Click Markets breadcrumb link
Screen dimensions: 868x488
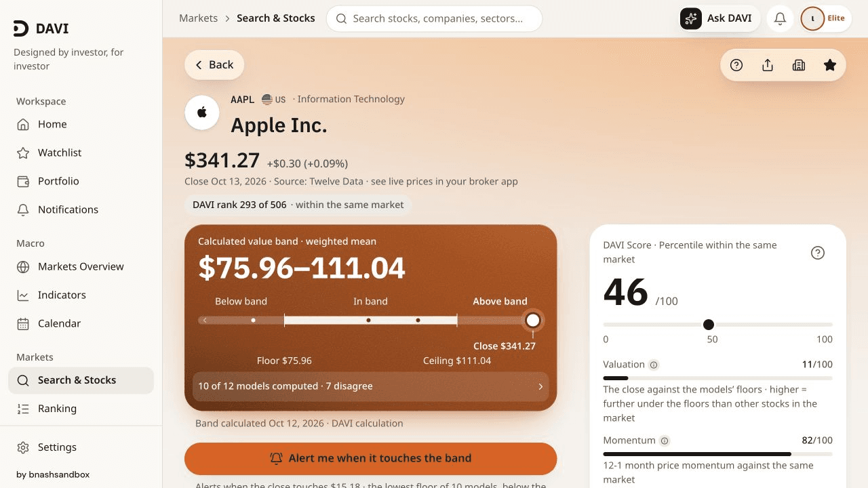[x=198, y=18]
